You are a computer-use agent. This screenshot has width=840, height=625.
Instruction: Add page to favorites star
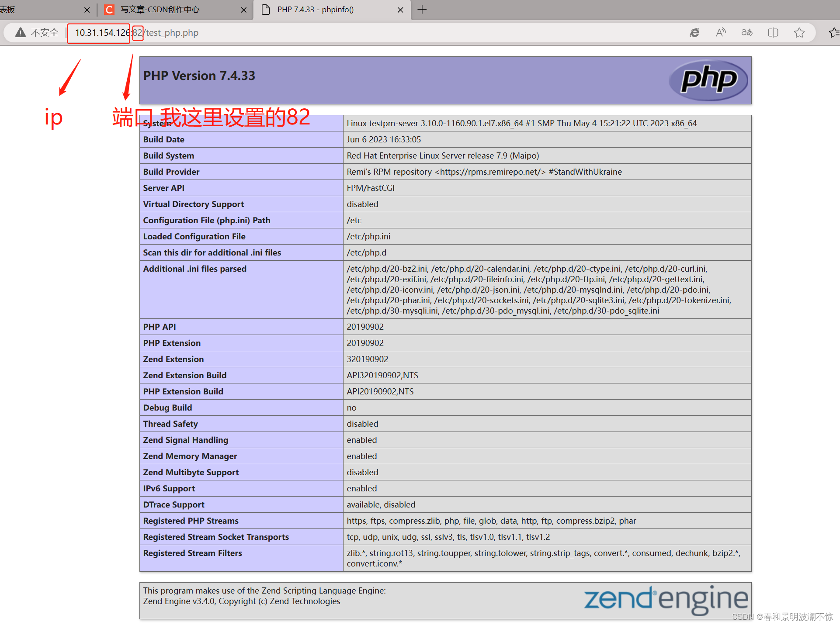[799, 33]
